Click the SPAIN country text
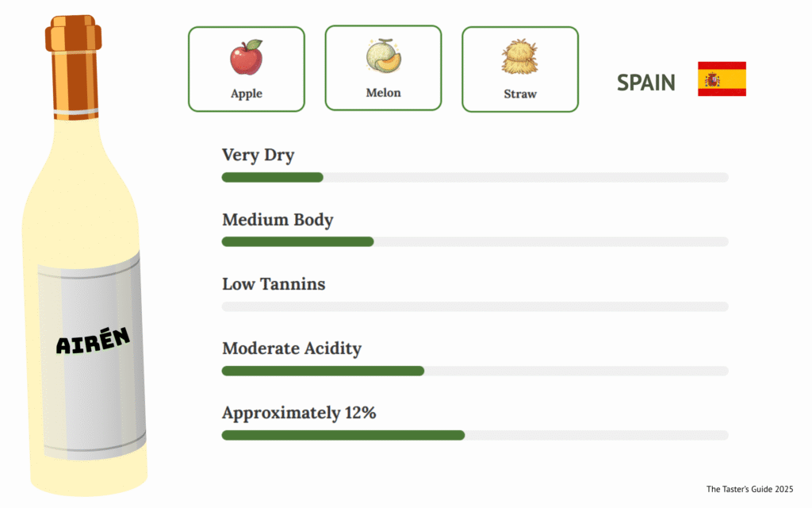Screen dimensions: 812x508 click(x=646, y=83)
